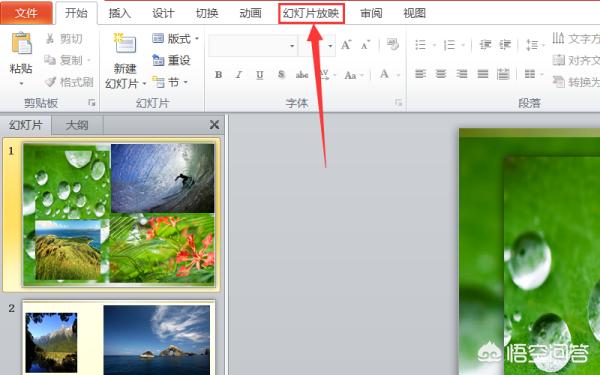
Task: Switch to the 开始 ribbon tab
Action: click(76, 13)
